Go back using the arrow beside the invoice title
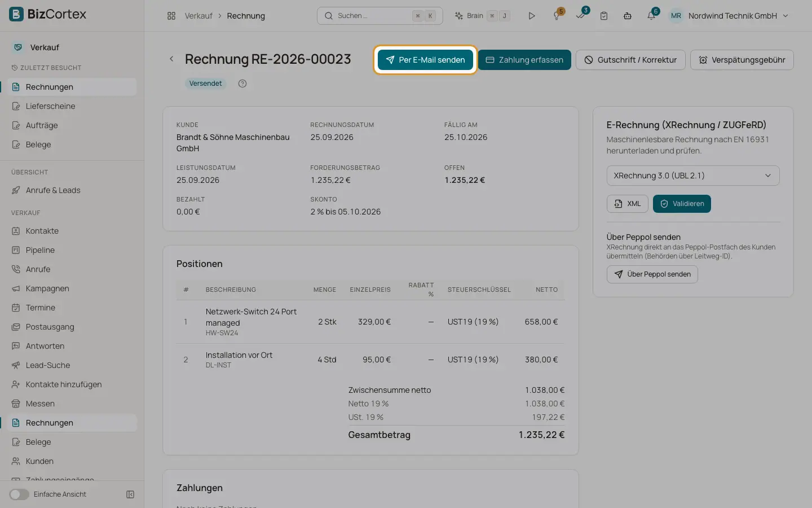This screenshot has width=812, height=508. tap(171, 59)
